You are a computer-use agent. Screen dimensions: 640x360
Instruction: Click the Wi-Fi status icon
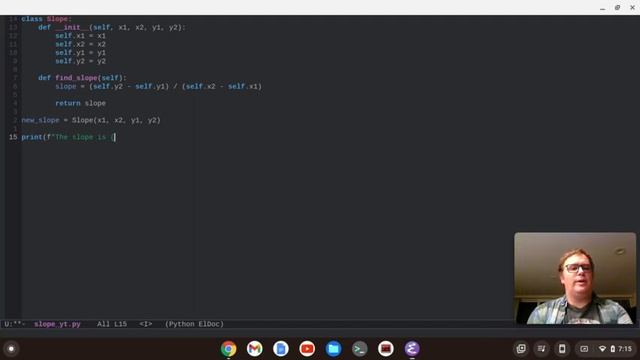point(602,349)
